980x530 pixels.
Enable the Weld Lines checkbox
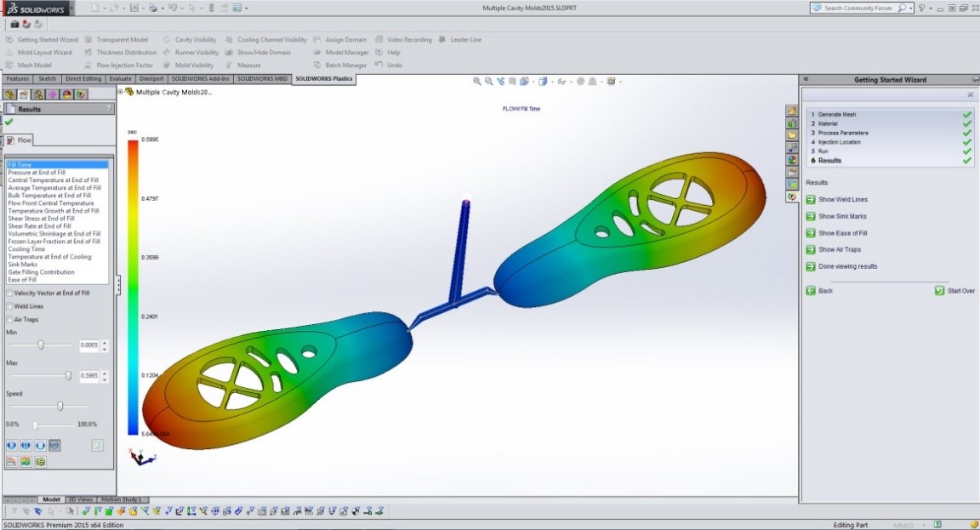point(9,306)
